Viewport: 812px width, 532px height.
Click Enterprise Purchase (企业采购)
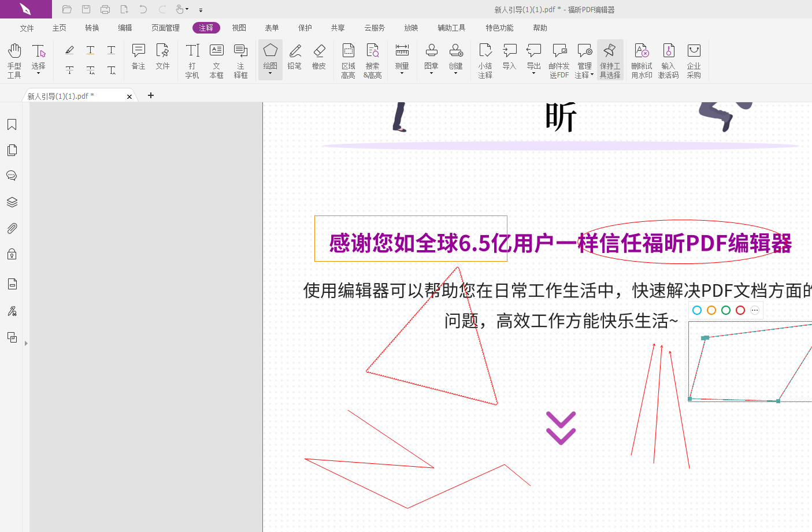pyautogui.click(x=694, y=61)
